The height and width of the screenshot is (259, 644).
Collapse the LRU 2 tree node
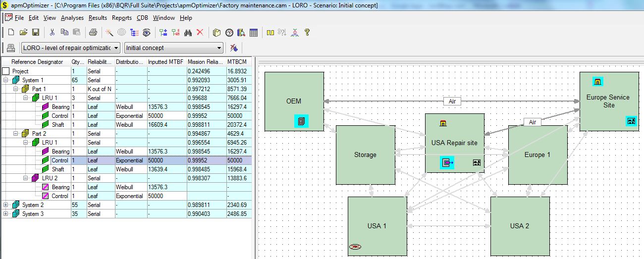tap(26, 178)
